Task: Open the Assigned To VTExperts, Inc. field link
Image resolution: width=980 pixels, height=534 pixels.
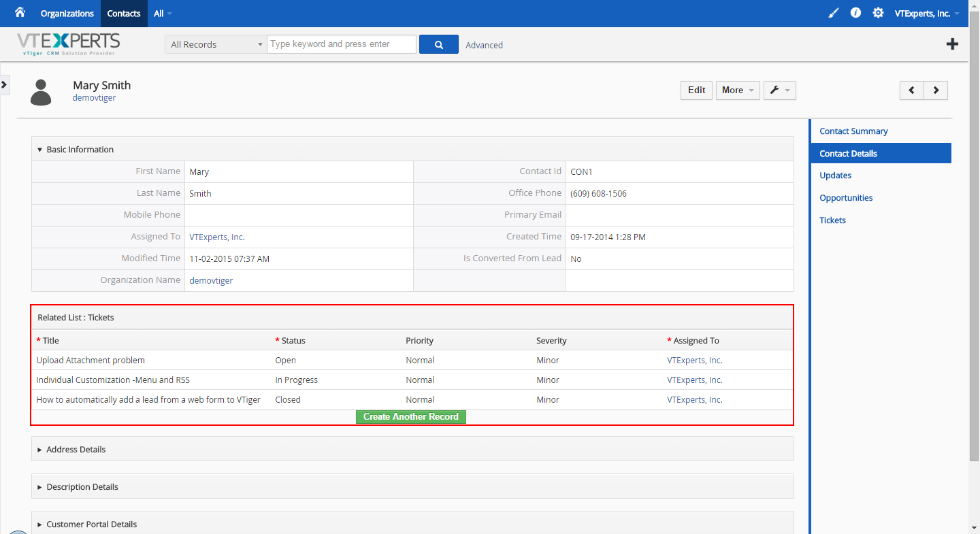Action: tap(217, 237)
